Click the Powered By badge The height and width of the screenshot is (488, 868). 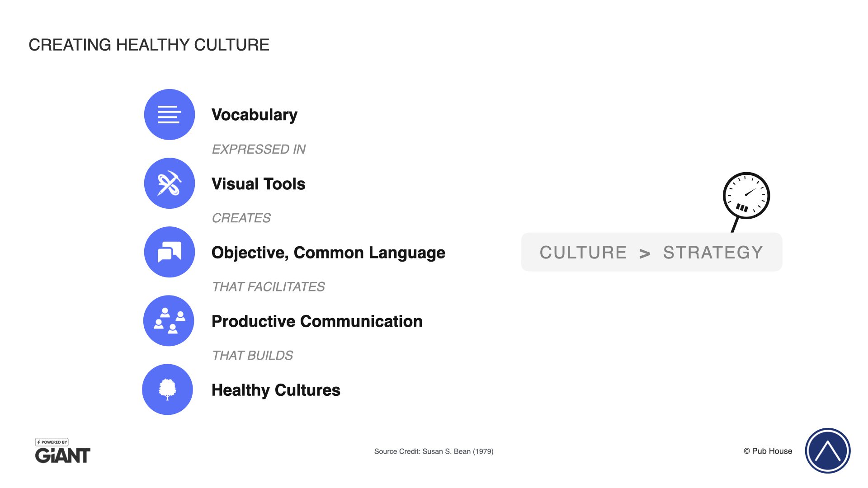(x=52, y=442)
